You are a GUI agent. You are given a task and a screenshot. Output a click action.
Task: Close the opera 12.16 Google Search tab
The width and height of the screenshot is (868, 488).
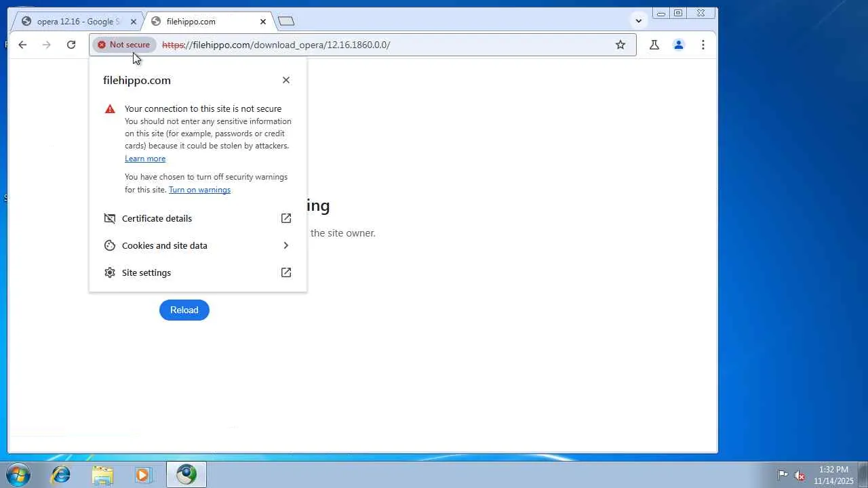click(134, 22)
